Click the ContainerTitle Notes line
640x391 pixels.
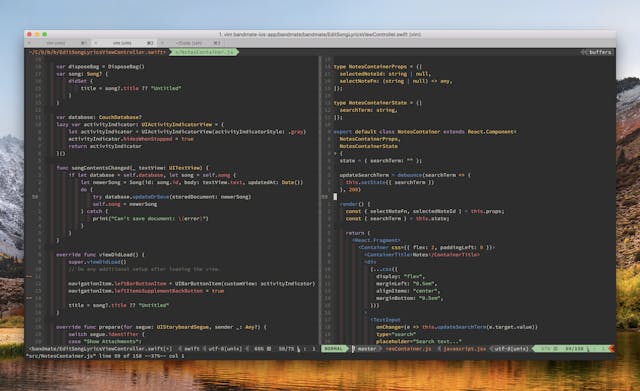pos(422,255)
